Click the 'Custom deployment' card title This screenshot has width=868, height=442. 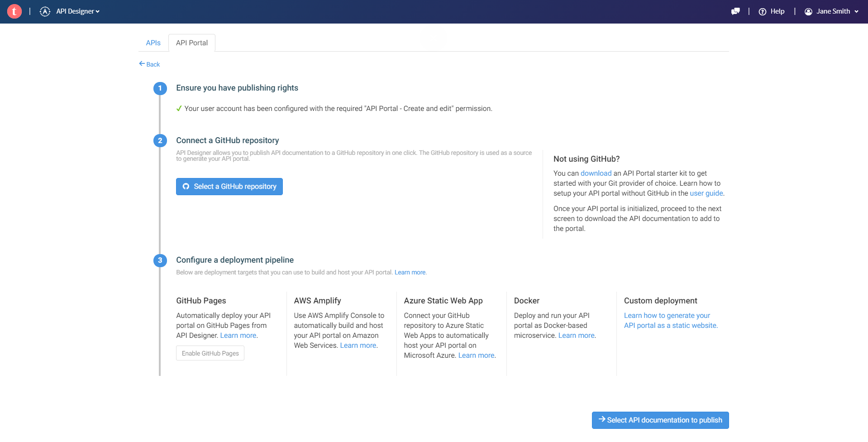click(660, 301)
